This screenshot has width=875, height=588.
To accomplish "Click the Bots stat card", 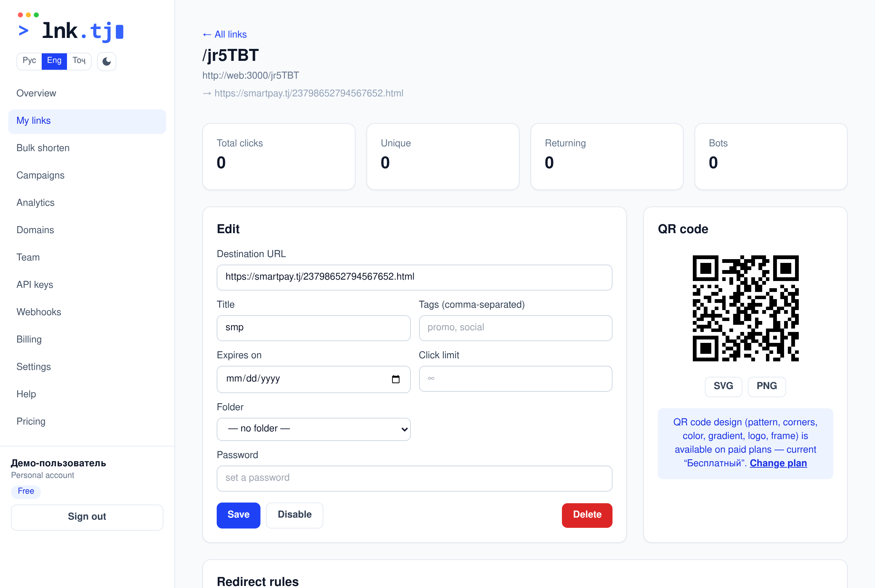I will [771, 157].
